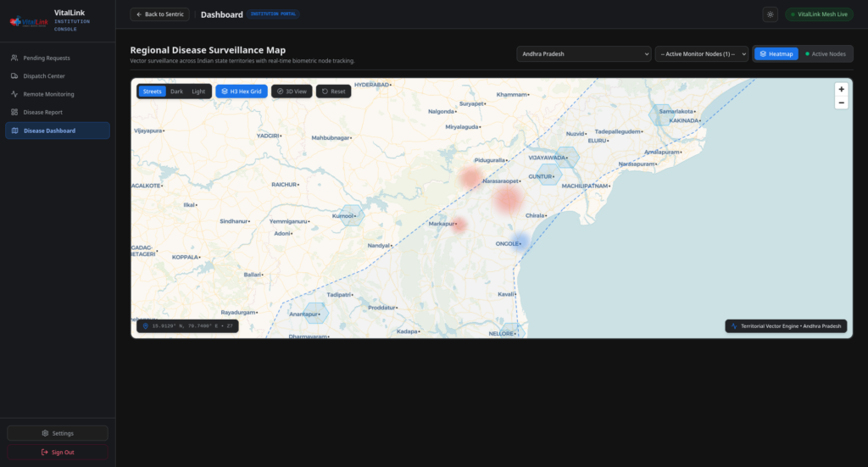This screenshot has height=467, width=868.
Task: Click the Ballari map label
Action: pyautogui.click(x=253, y=275)
